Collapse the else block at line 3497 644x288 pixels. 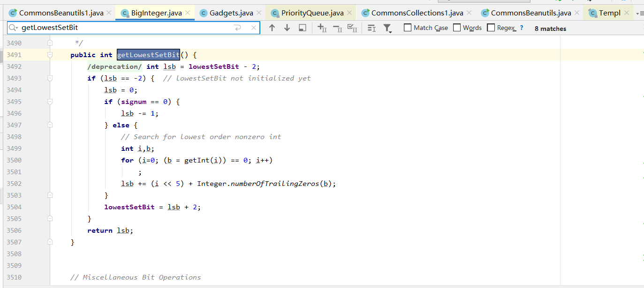50,125
